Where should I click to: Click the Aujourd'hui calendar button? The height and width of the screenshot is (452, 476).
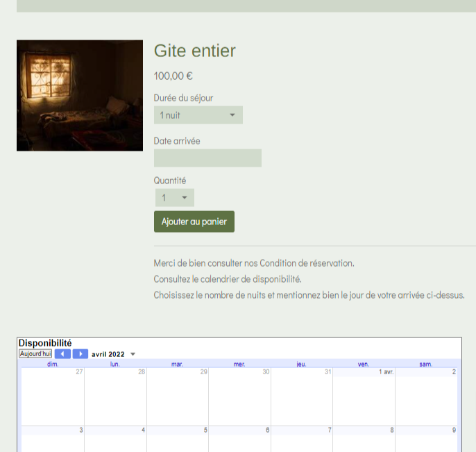coord(35,354)
